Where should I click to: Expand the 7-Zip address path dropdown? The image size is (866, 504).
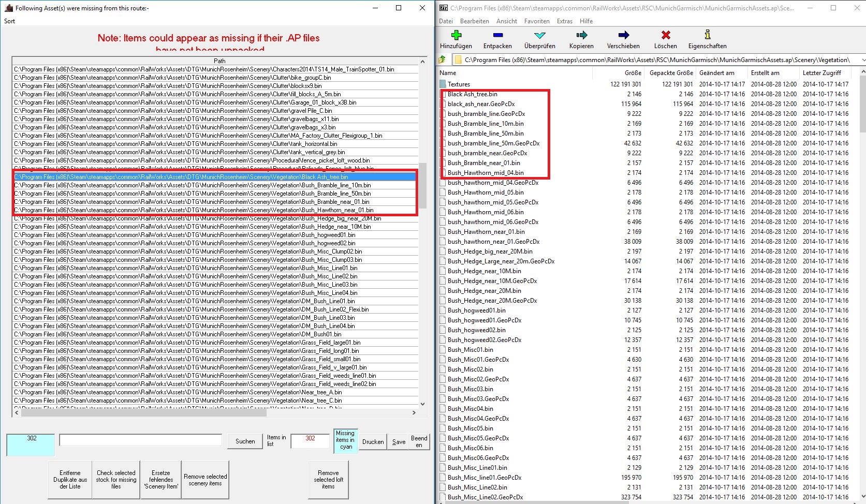(x=862, y=60)
